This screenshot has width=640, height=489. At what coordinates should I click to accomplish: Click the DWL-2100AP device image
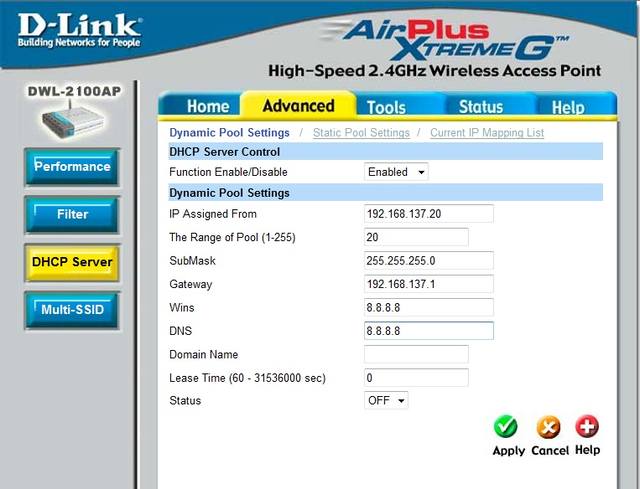coord(72,121)
